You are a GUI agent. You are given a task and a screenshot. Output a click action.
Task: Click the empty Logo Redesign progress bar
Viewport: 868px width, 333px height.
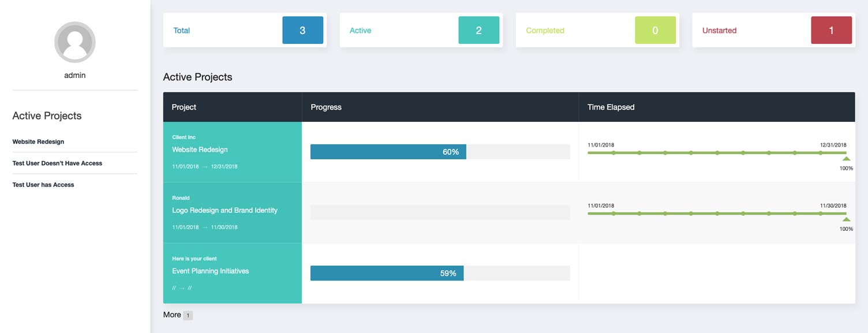point(440,212)
